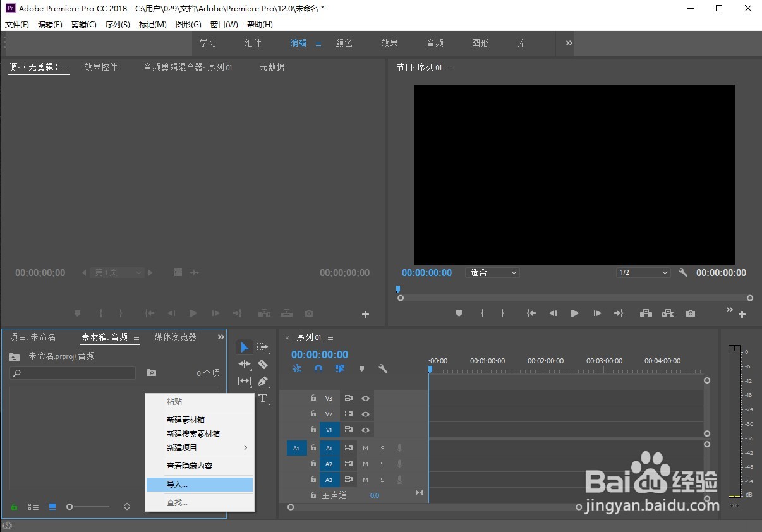The width and height of the screenshot is (762, 532).
Task: Step back one frame in Program monitor
Action: (553, 313)
